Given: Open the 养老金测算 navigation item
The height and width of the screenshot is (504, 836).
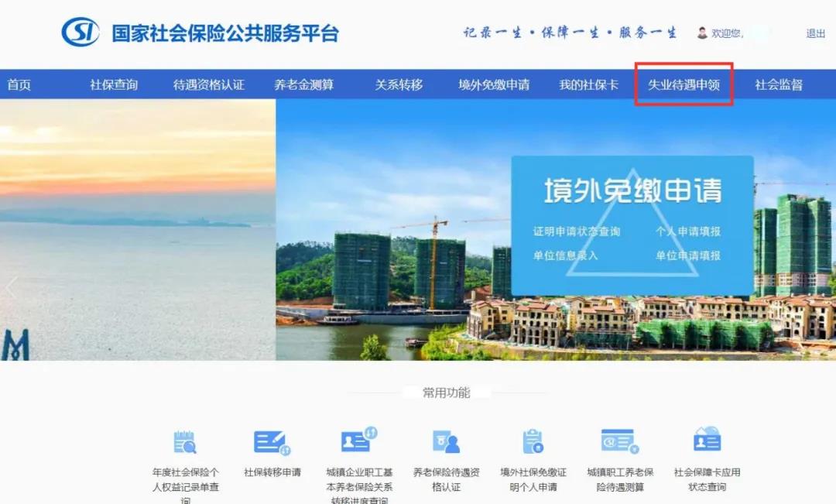Looking at the screenshot, I should pyautogui.click(x=304, y=85).
